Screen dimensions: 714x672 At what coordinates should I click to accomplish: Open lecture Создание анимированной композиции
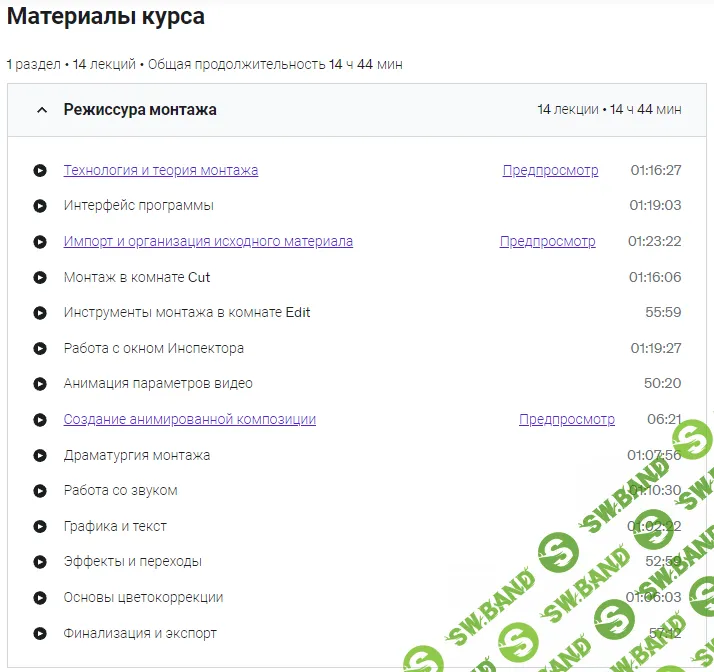tap(190, 419)
